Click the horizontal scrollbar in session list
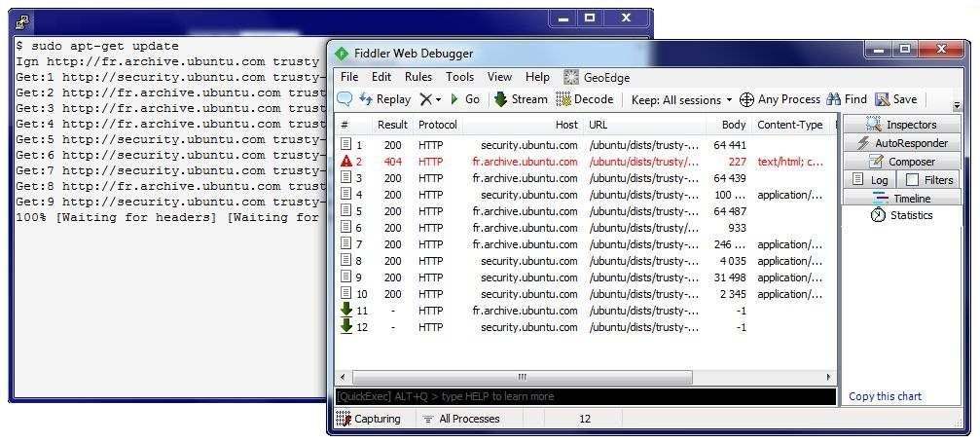Image resolution: width=980 pixels, height=443 pixels. [521, 377]
